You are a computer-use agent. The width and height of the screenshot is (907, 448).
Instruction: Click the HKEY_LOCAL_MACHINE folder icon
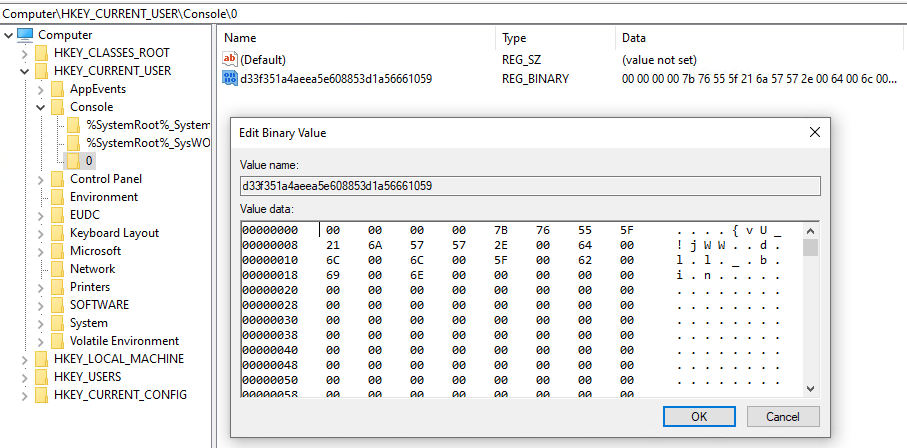[41, 359]
